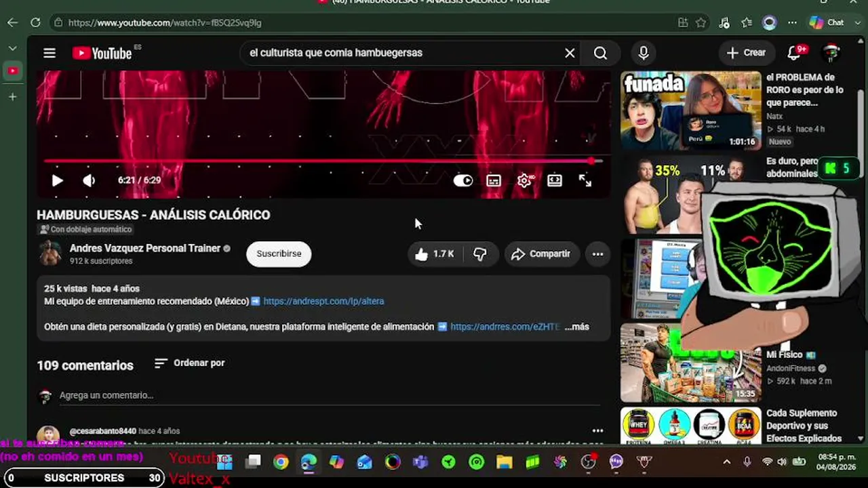Go to YouTube home via logo
This screenshot has height=488, width=868.
[103, 53]
